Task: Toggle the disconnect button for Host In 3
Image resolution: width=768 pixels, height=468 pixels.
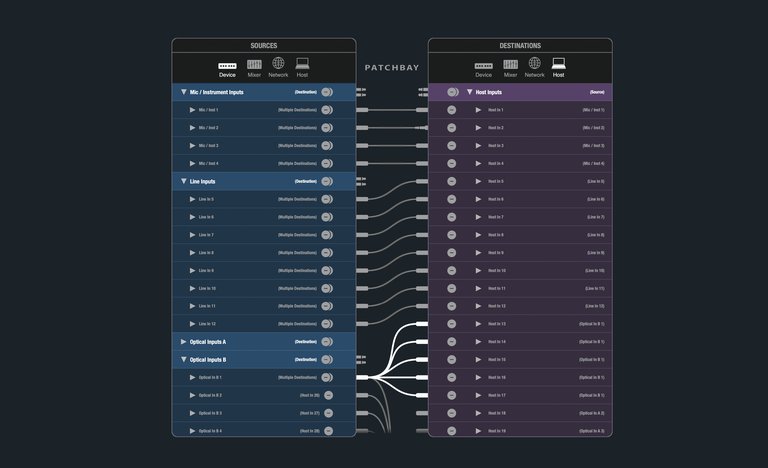Action: 452,145
